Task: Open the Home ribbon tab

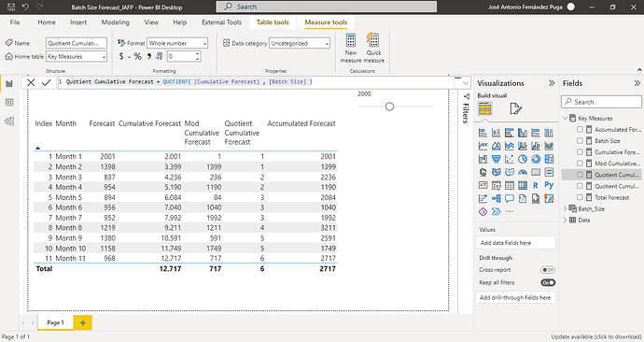Action: pyautogui.click(x=47, y=22)
